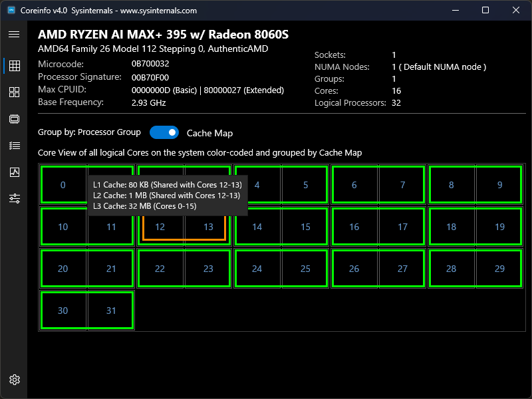Select logical core 18 tile
The width and height of the screenshot is (532, 399).
[x=451, y=227]
